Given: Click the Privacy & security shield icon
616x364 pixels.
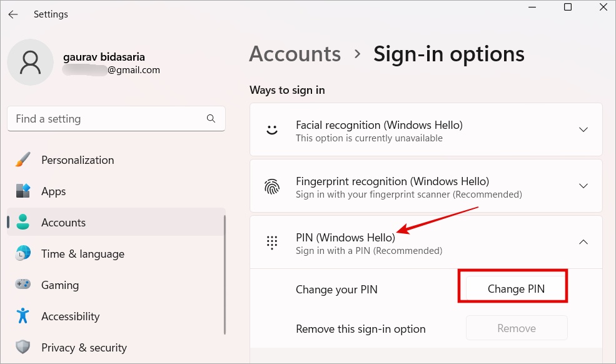Looking at the screenshot, I should click(x=23, y=348).
